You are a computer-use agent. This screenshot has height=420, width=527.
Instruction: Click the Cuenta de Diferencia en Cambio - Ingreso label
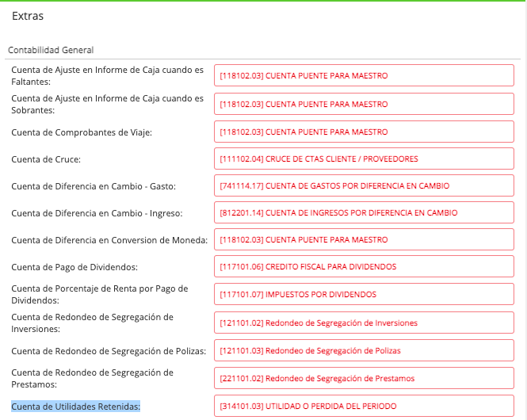97,213
